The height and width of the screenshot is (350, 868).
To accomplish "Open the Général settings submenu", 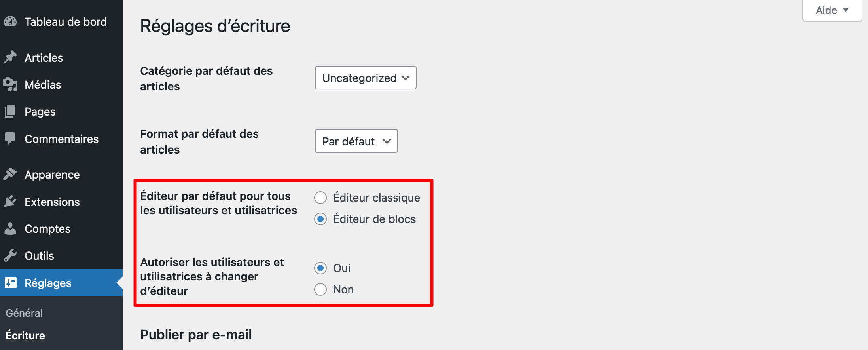I will (x=25, y=312).
